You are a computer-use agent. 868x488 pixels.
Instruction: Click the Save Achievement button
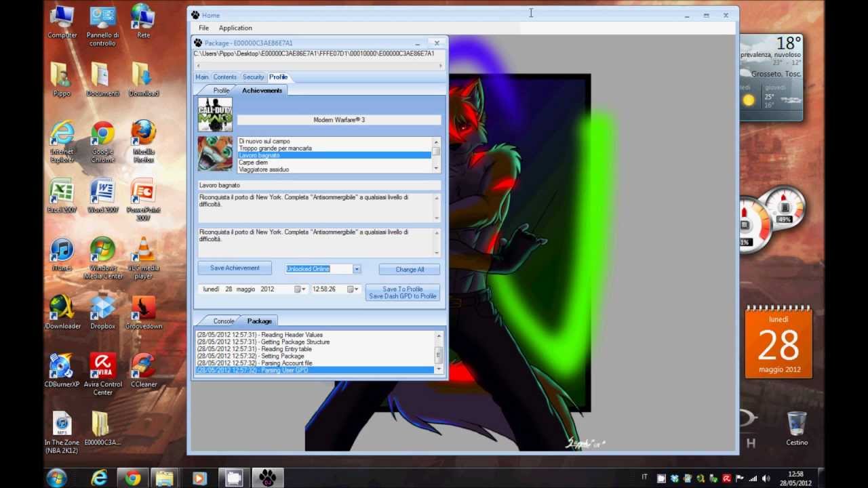point(235,268)
